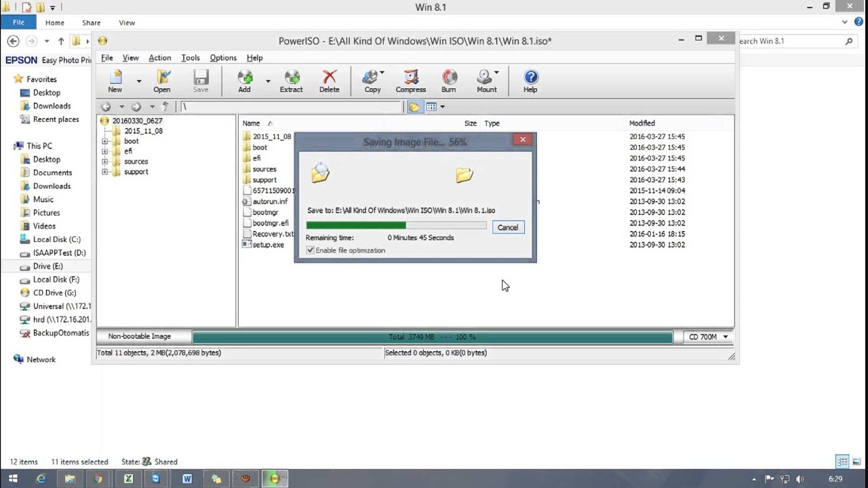Expand the efi folder in tree
868x488 pixels.
tap(105, 151)
